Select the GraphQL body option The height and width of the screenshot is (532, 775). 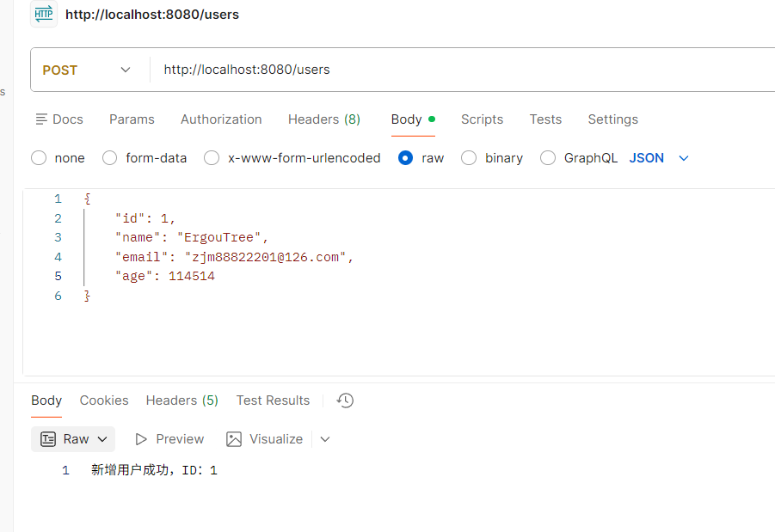click(x=548, y=158)
